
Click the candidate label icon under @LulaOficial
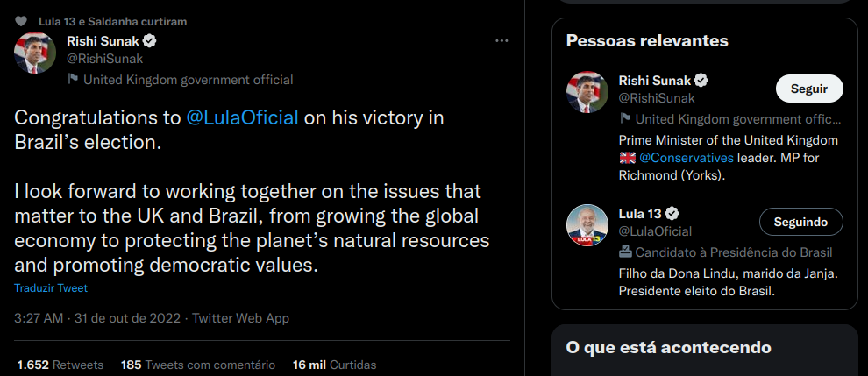625,252
